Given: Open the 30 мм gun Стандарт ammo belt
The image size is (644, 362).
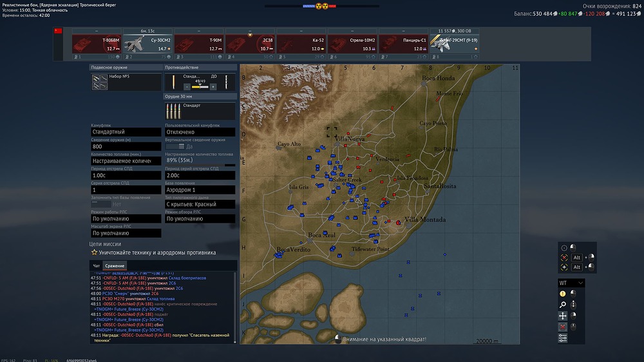Looking at the screenshot, I should pyautogui.click(x=200, y=111).
